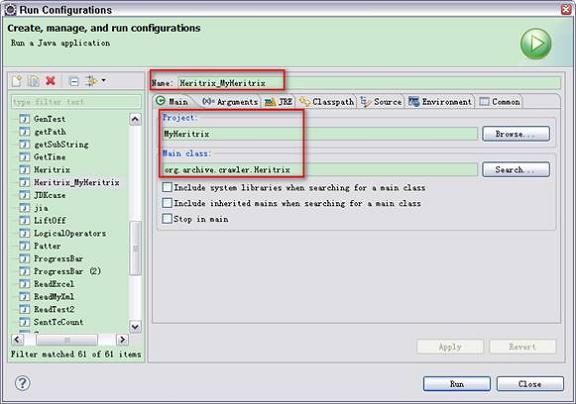Click the Main class input field
This screenshot has width=576, height=404.
coord(320,169)
